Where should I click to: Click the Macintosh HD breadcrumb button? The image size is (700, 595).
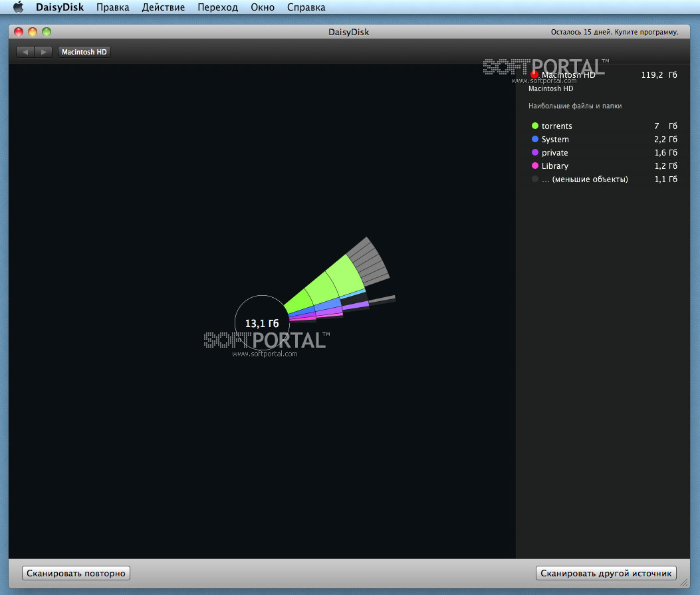pos(84,52)
